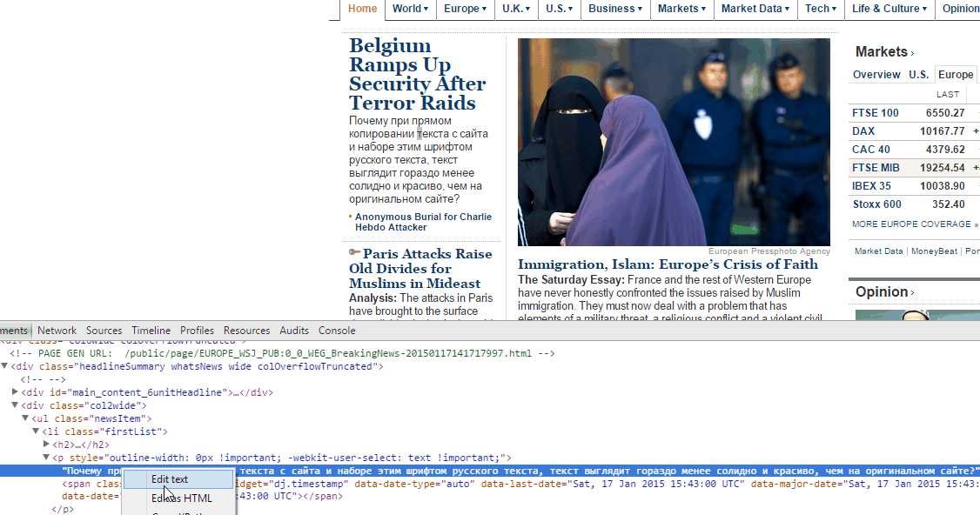Open the Life & Culture navigation menu
The width and height of the screenshot is (980, 515).
[x=889, y=9]
